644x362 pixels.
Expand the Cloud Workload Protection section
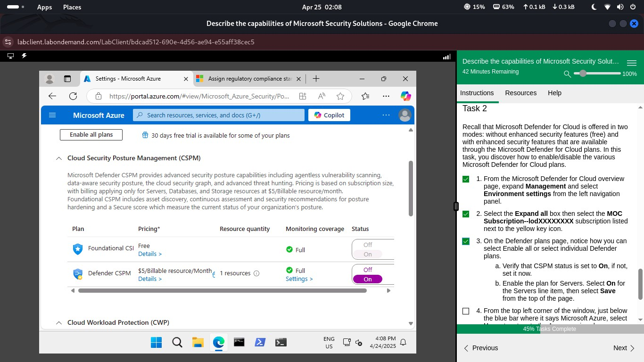tap(59, 322)
